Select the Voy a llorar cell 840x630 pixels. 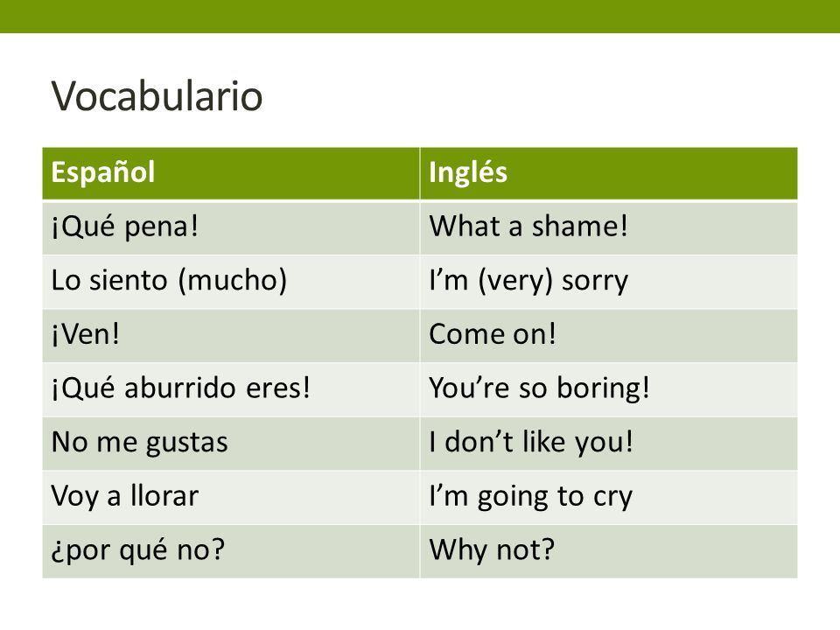[x=231, y=498]
